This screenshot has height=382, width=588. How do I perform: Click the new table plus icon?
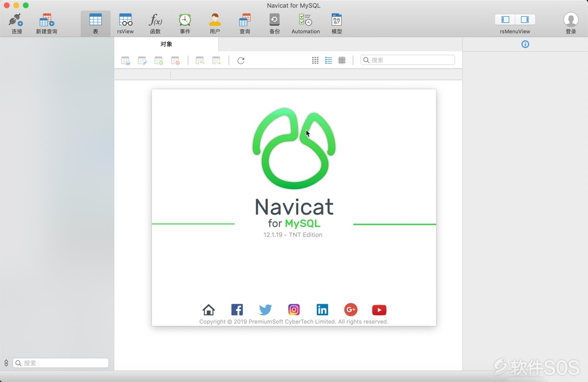(x=159, y=61)
